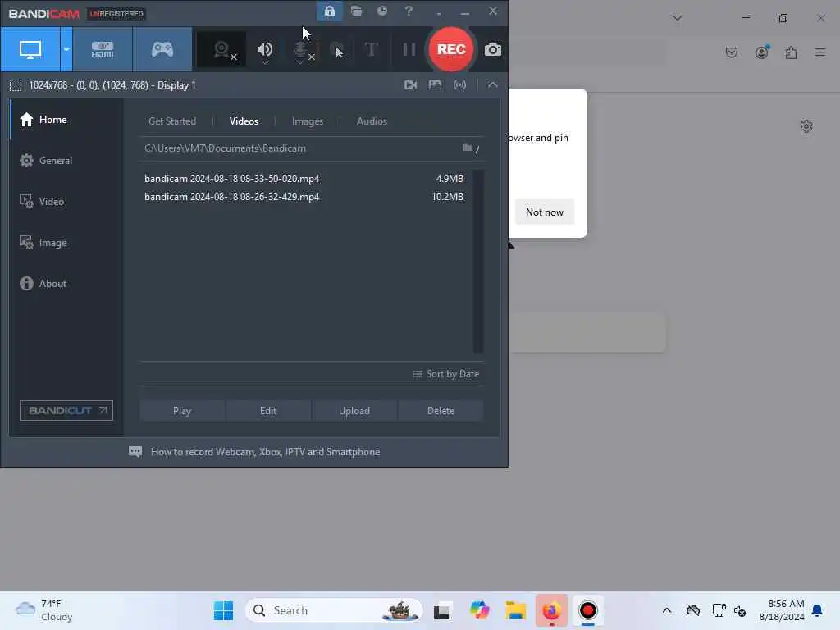Open output folder icon in title bar
This screenshot has width=840, height=630.
pos(356,11)
